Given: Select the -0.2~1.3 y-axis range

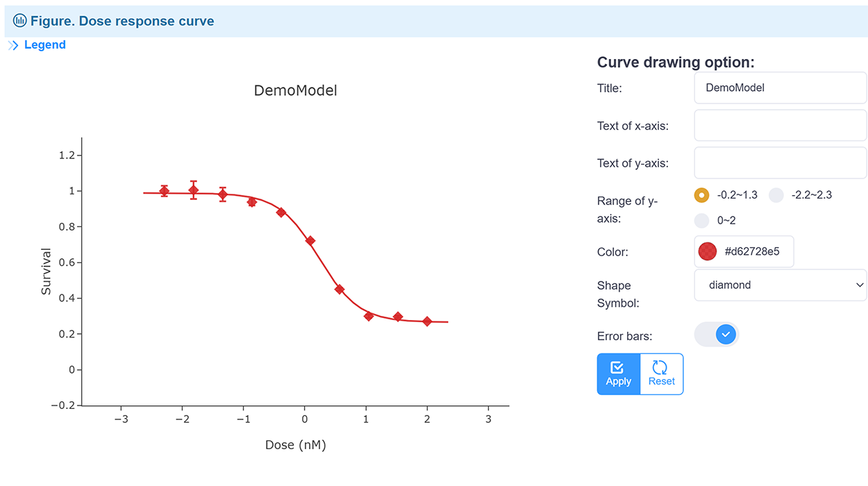Looking at the screenshot, I should (x=702, y=195).
